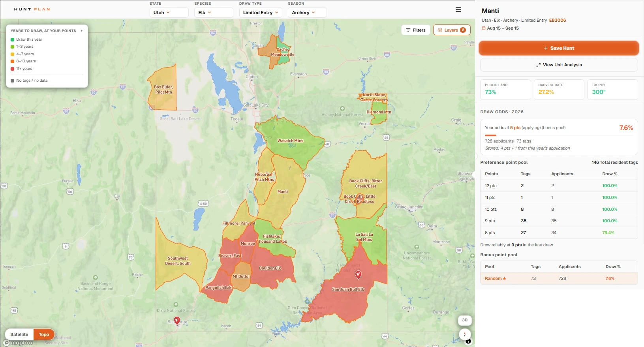Open the State dropdown showing Utah
The image size is (644, 347).
[x=169, y=13]
